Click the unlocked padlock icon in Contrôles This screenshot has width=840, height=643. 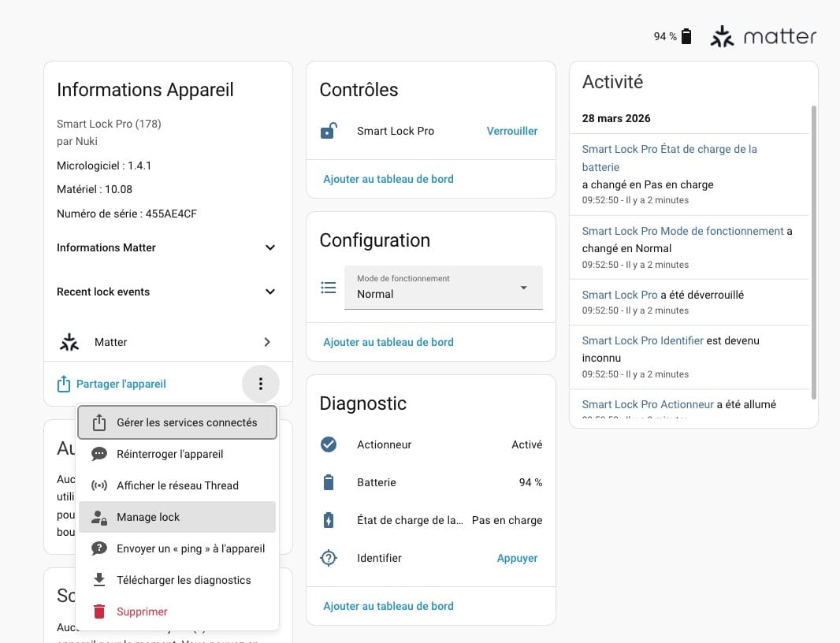pos(329,131)
